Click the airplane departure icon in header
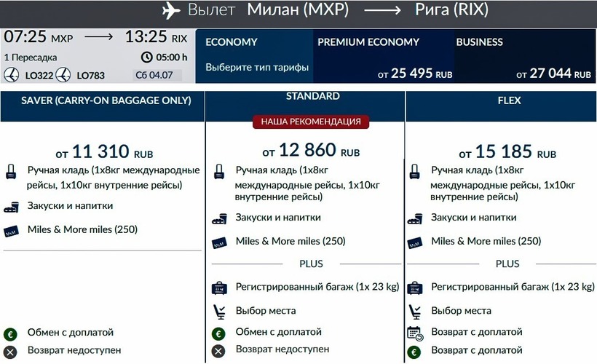The image size is (597, 364). click(170, 11)
